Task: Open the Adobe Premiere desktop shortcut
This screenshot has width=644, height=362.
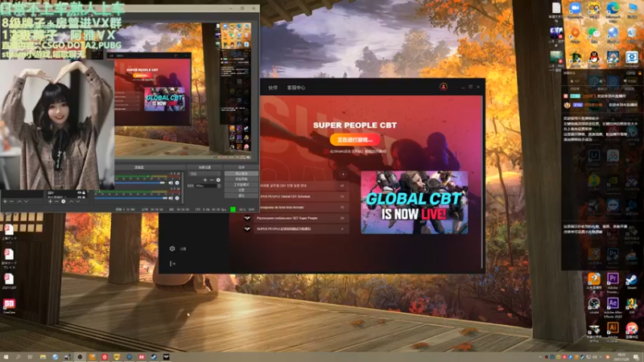Action: click(x=613, y=279)
